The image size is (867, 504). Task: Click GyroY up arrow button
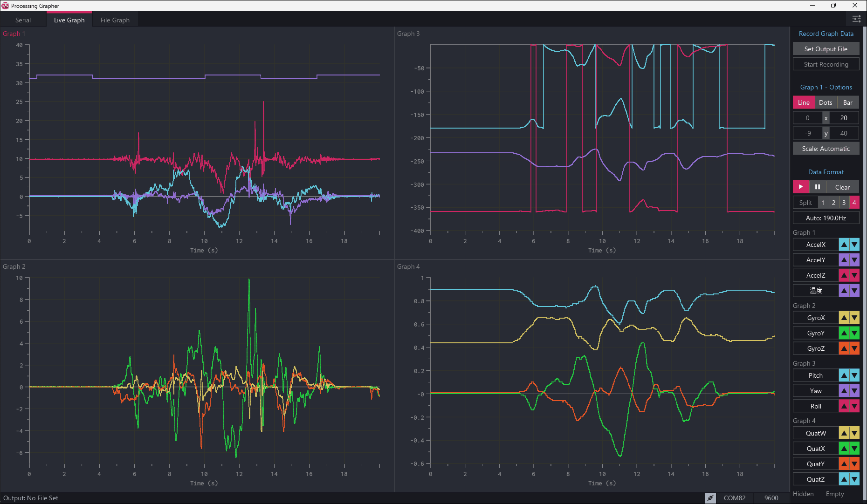pyautogui.click(x=844, y=333)
